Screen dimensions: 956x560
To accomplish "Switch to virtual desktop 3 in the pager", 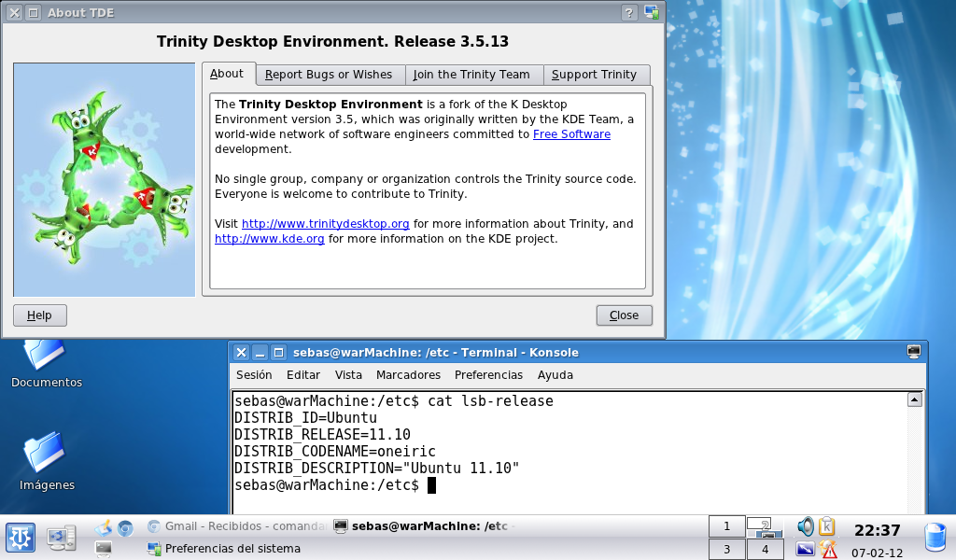I will pyautogui.click(x=726, y=547).
